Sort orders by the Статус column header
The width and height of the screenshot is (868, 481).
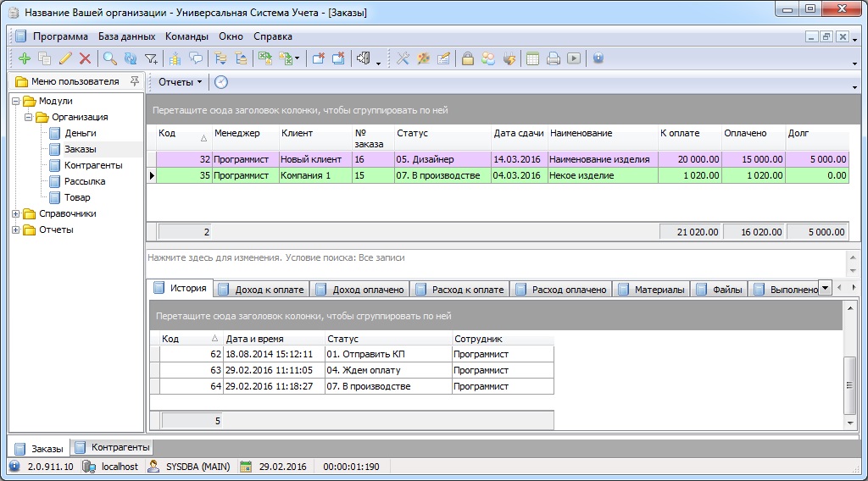click(442, 138)
